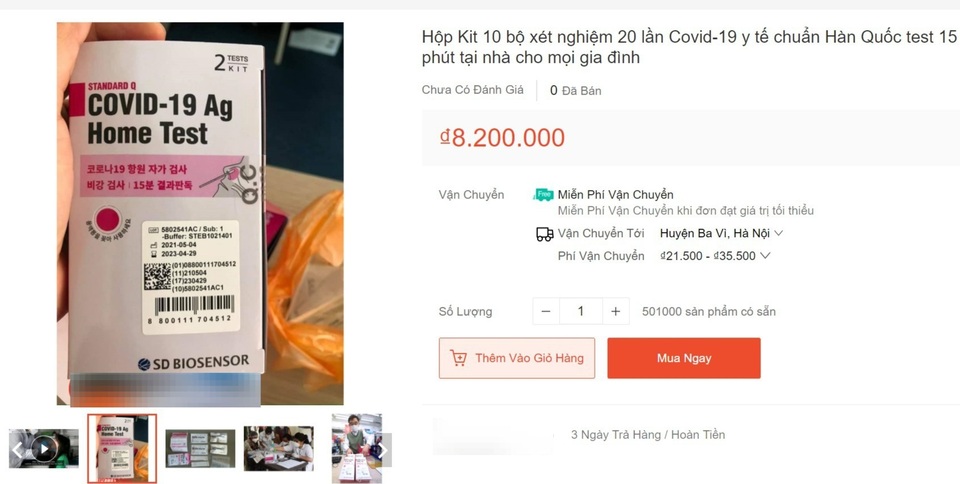Play the product video thumbnail
Screen dimensions: 960x484
[x=44, y=449]
